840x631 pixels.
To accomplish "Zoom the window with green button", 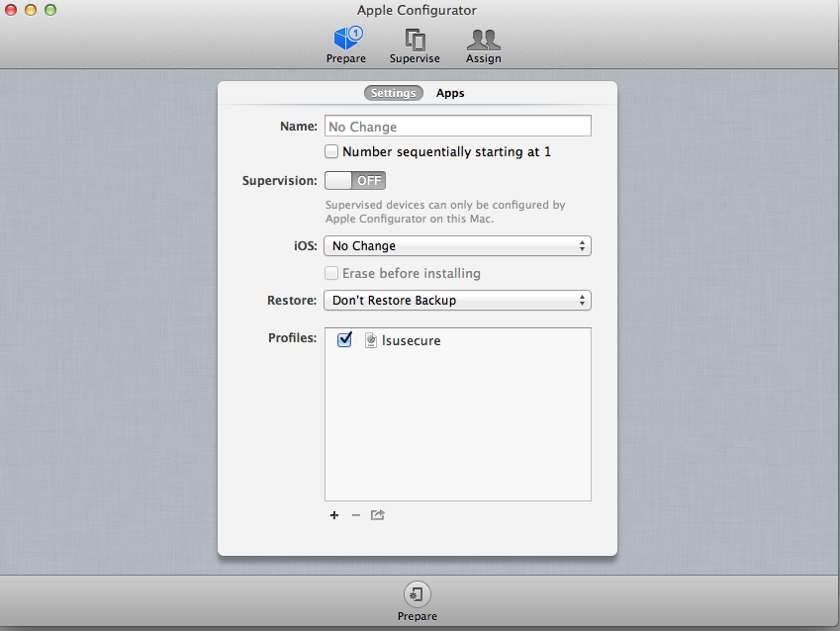I will coord(50,10).
